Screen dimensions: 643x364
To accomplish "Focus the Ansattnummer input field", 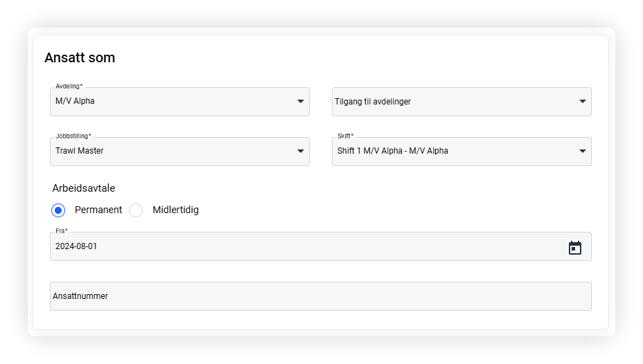I will pyautogui.click(x=321, y=296).
